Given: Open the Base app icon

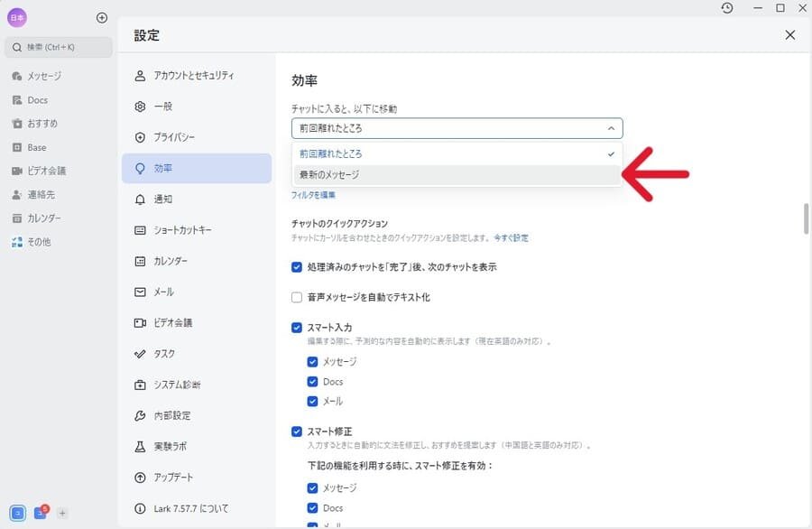Looking at the screenshot, I should [x=33, y=147].
